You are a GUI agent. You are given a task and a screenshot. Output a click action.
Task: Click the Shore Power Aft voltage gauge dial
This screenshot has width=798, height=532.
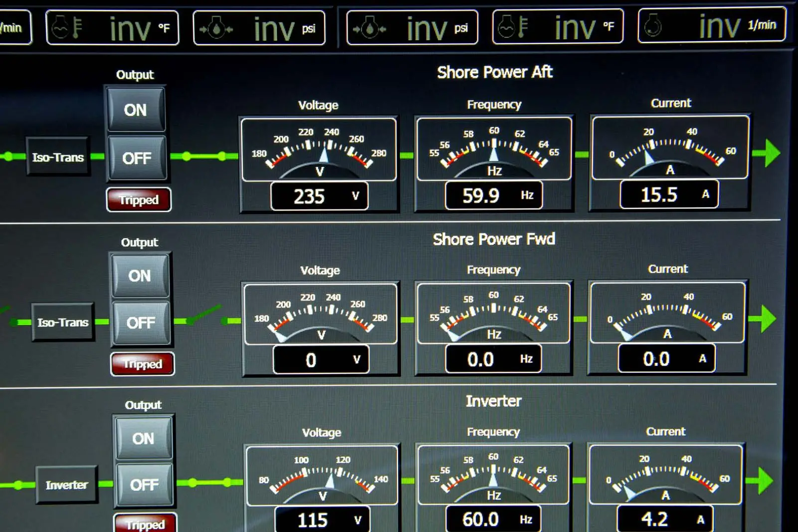click(x=319, y=149)
